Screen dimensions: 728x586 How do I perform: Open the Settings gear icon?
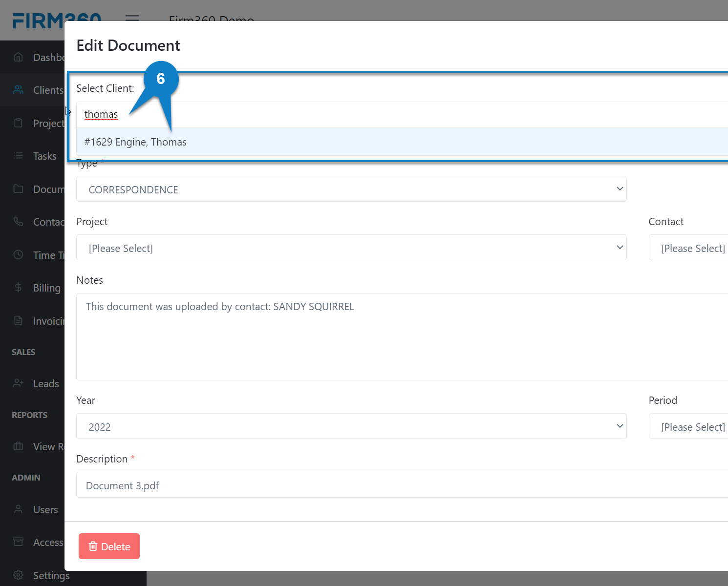point(18,575)
